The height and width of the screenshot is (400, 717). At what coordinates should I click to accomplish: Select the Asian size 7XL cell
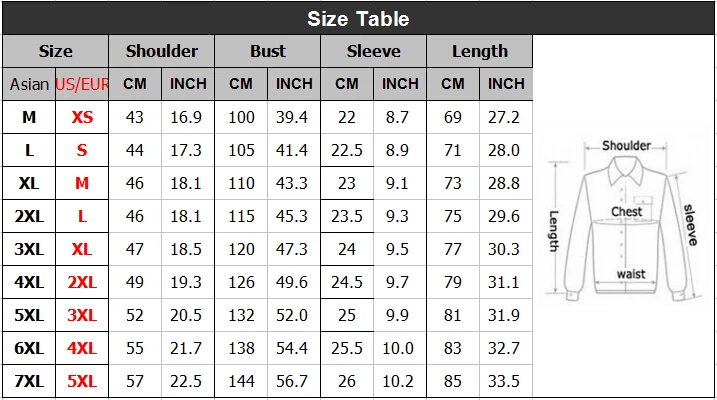29,381
